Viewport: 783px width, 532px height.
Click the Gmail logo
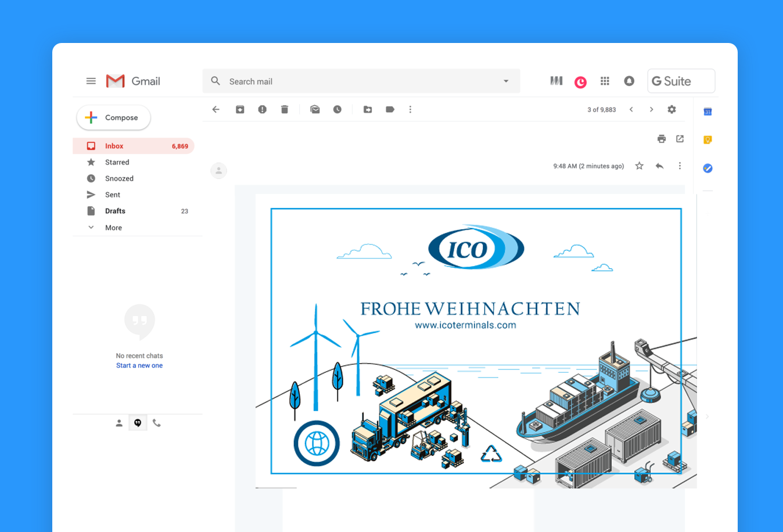[133, 81]
